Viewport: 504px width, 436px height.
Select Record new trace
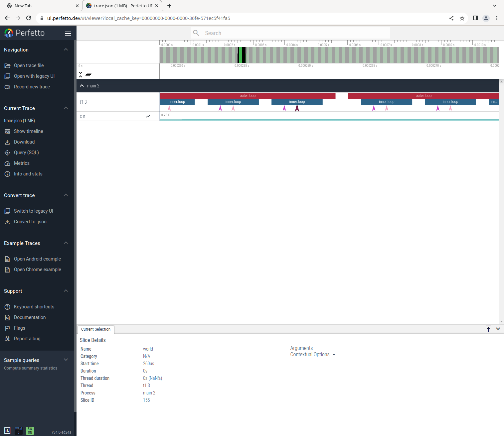[x=32, y=87]
